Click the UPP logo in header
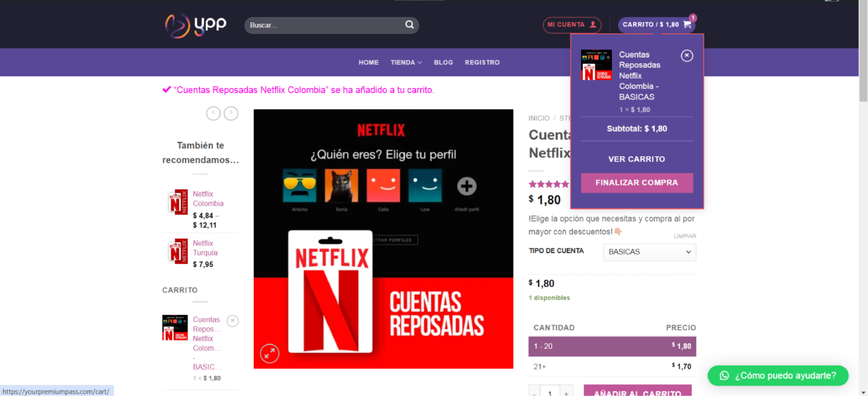This screenshot has width=868, height=396. [x=195, y=25]
